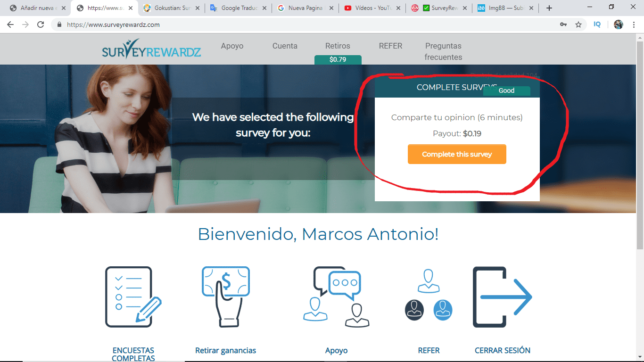Click the withdraw earnings money icon
Screen dimensions: 644x362
pyautogui.click(x=225, y=297)
